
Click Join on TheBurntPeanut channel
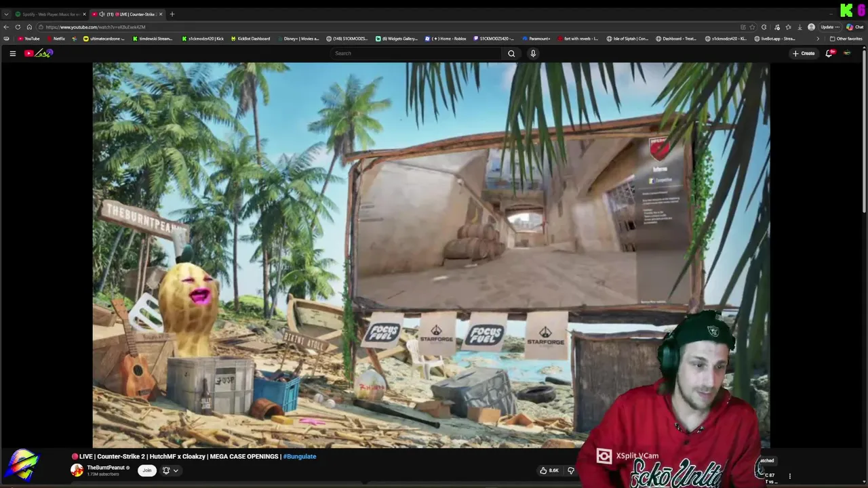tap(146, 470)
